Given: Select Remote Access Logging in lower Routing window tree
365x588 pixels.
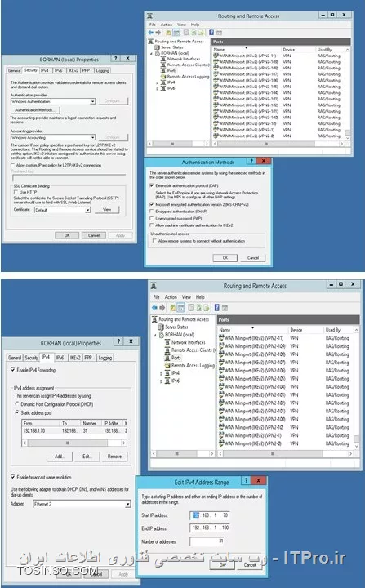Looking at the screenshot, I should (193, 365).
